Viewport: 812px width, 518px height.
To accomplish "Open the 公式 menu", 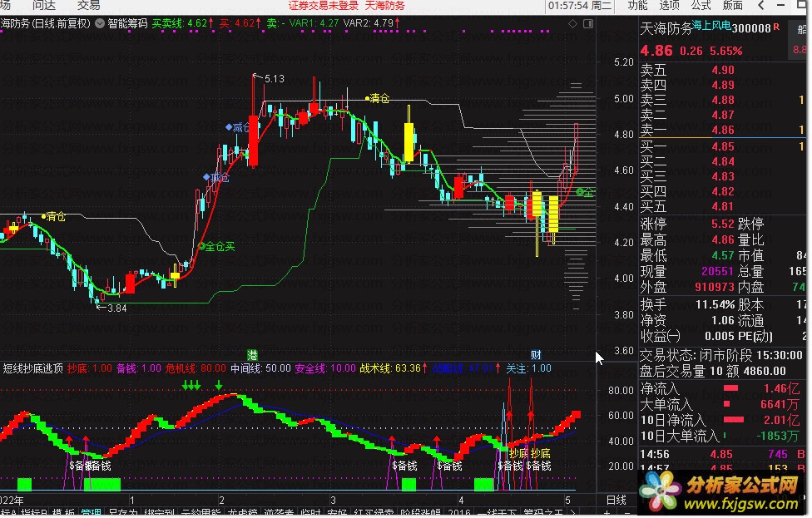I will click(701, 5).
